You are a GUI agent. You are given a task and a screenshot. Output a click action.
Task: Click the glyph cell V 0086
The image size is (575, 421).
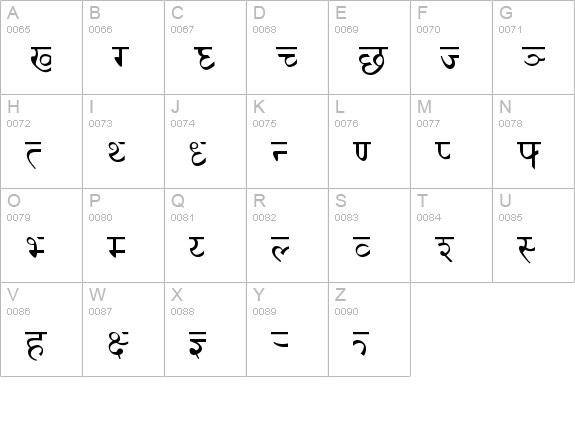[41, 330]
